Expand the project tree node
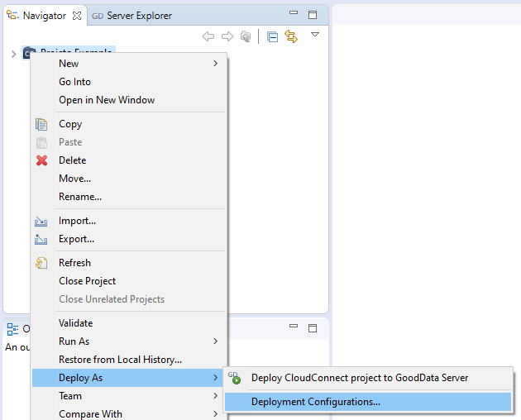The width and height of the screenshot is (521, 420). 13,54
